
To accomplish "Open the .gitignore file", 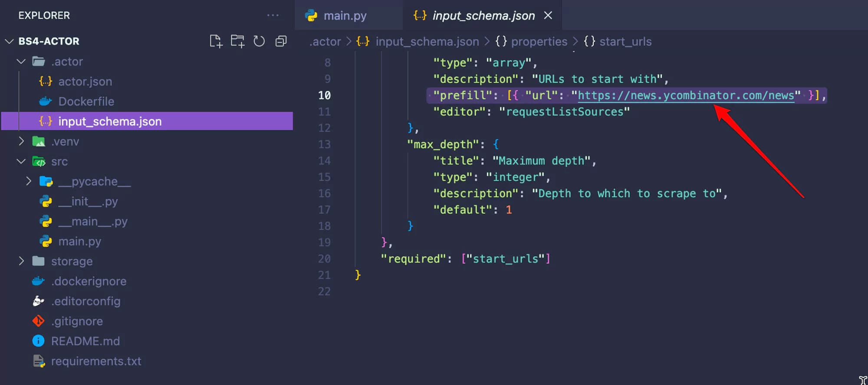I will click(77, 321).
